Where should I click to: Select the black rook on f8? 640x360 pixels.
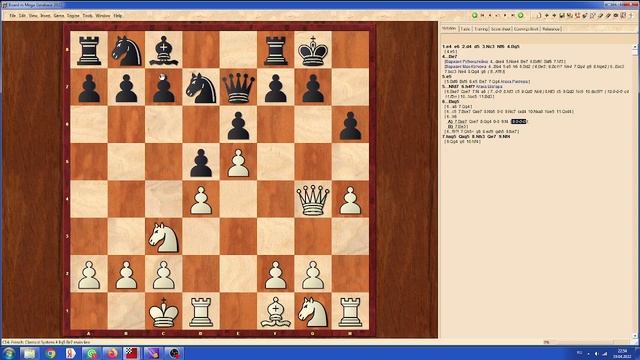(276, 50)
